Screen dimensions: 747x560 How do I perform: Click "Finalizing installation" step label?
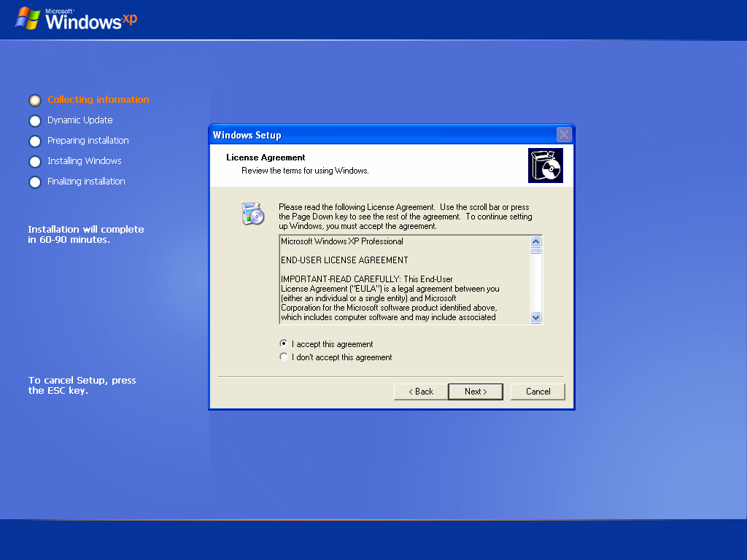86,182
